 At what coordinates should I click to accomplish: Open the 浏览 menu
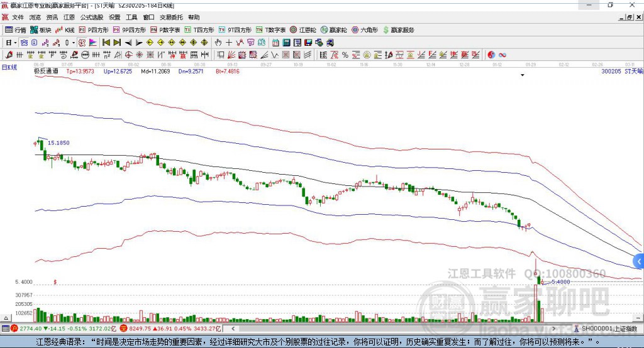[35, 17]
